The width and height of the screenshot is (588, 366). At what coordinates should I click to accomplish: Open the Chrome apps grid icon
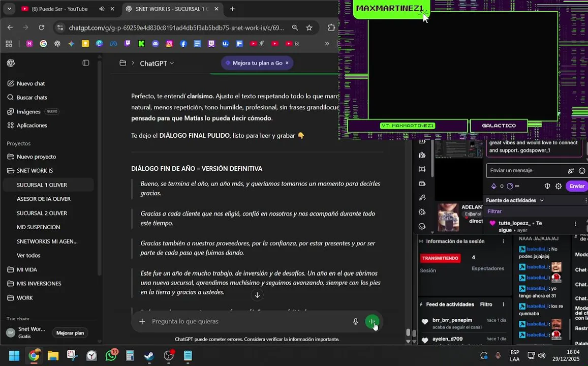click(x=9, y=44)
